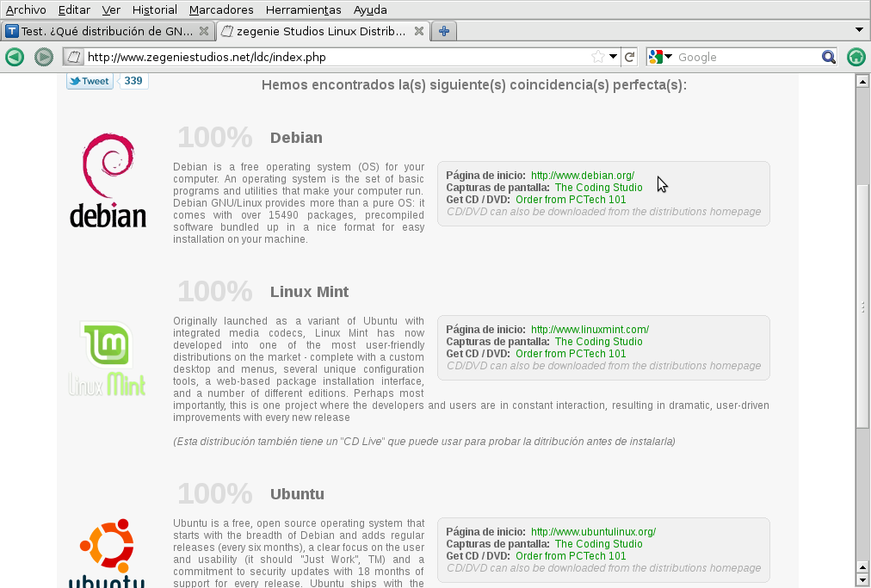
Task: Go back with the green back arrow
Action: (15, 57)
